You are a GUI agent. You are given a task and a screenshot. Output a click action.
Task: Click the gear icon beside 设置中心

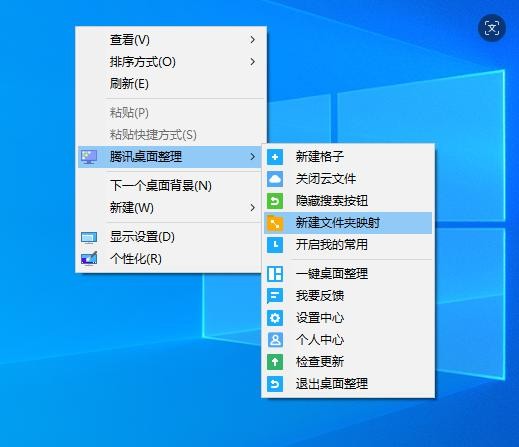(275, 318)
